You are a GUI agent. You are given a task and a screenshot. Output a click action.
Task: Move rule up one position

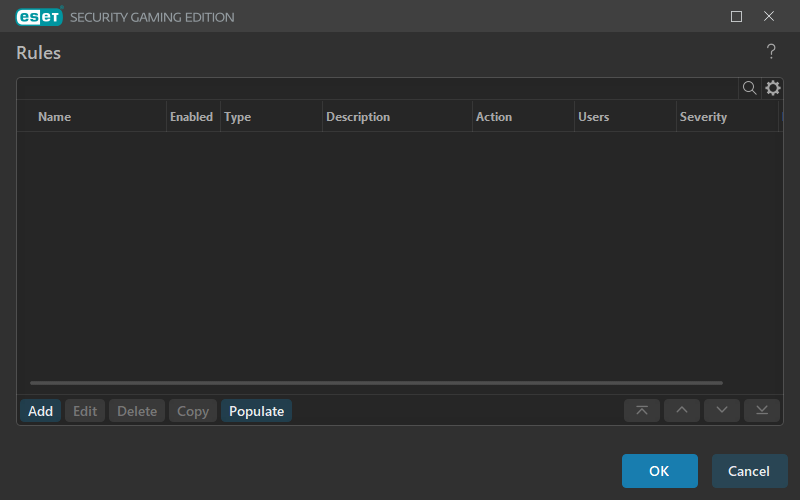(682, 410)
